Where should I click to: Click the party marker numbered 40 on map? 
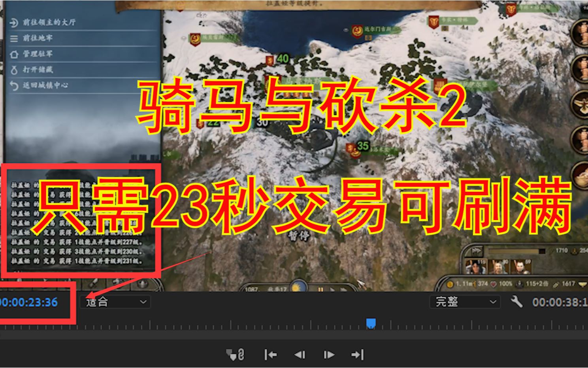[283, 59]
